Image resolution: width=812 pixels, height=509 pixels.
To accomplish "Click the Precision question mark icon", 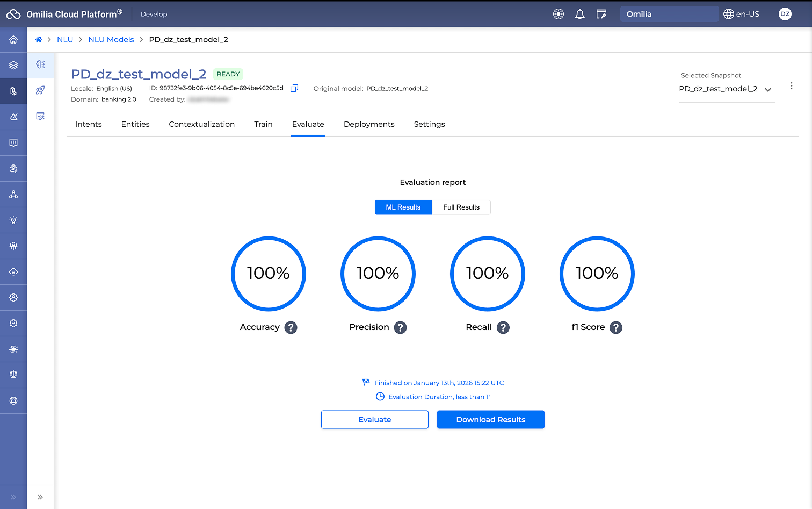I will 400,327.
